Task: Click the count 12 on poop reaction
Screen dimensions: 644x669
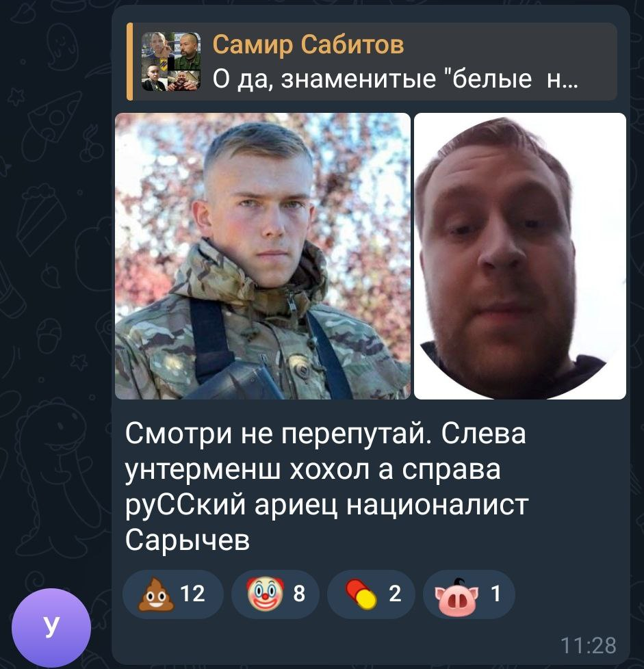Action: tap(192, 594)
